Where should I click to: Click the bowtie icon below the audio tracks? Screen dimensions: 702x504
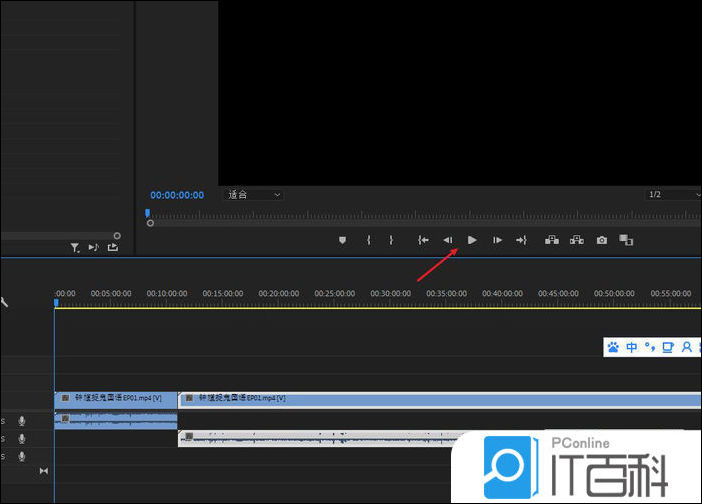43,471
